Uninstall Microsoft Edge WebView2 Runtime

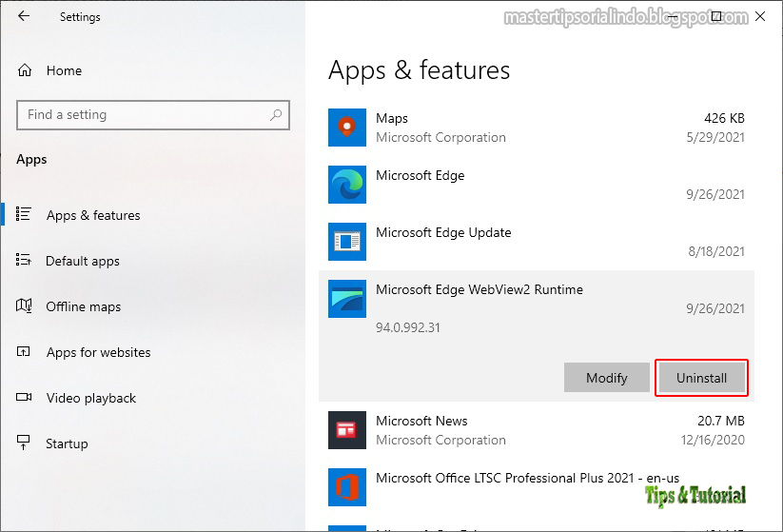tap(701, 378)
